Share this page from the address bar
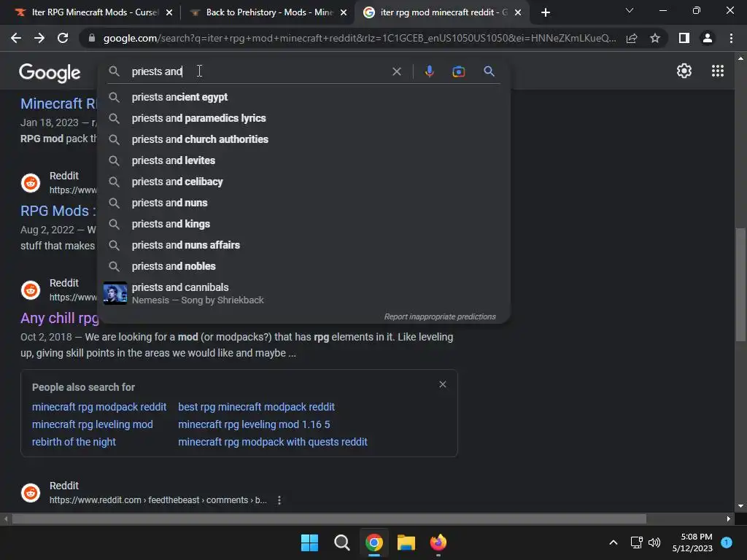 [x=632, y=38]
